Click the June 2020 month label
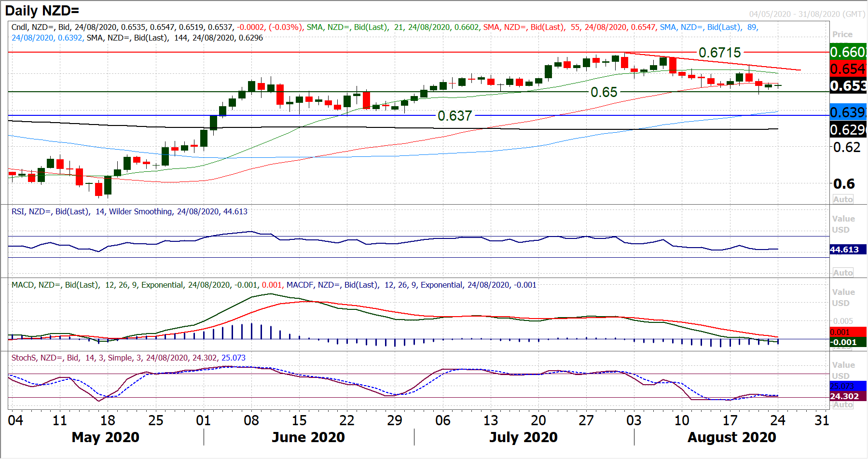 308,437
